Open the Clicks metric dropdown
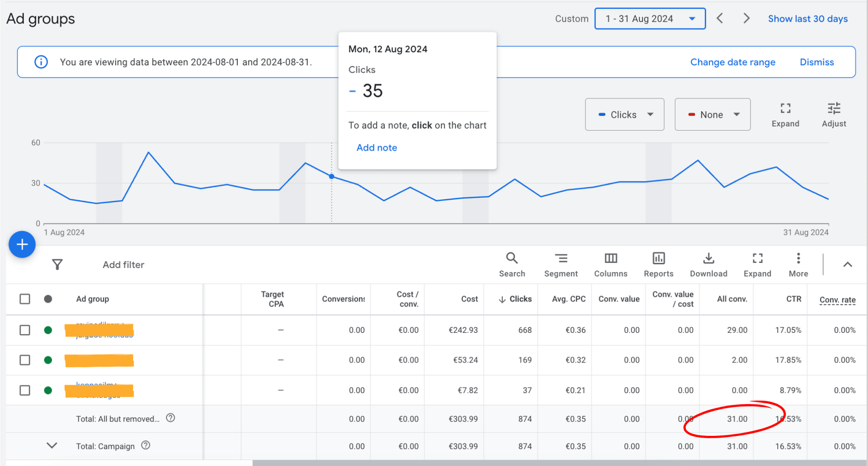This screenshot has height=466, width=868. (626, 115)
